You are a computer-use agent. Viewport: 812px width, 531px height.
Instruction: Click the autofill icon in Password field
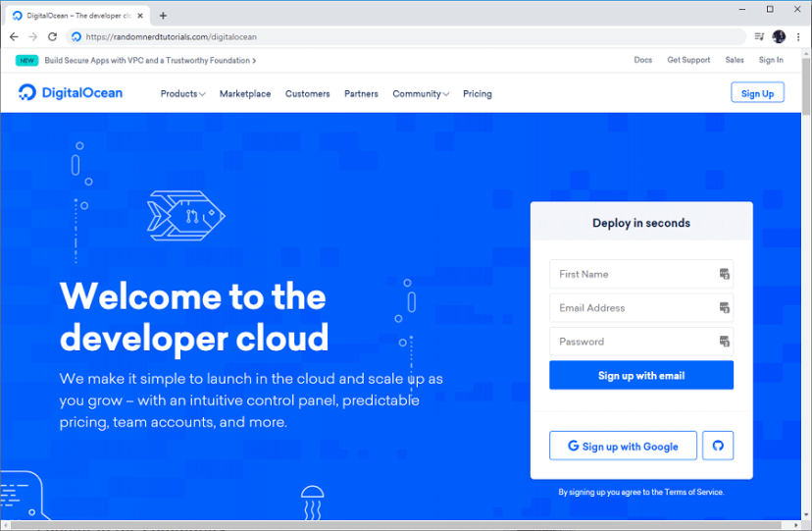[x=725, y=342]
